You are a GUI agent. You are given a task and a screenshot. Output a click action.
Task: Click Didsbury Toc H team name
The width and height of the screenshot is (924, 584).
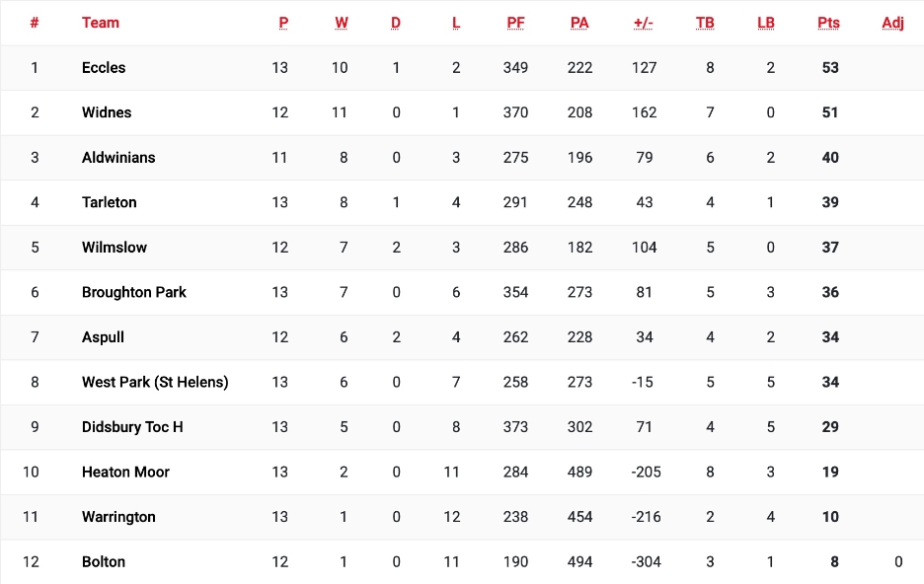[132, 427]
